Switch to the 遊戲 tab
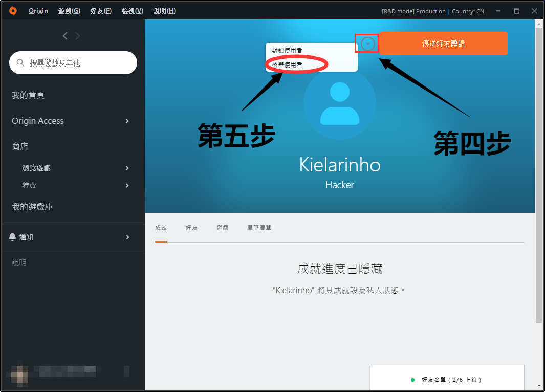 point(223,228)
